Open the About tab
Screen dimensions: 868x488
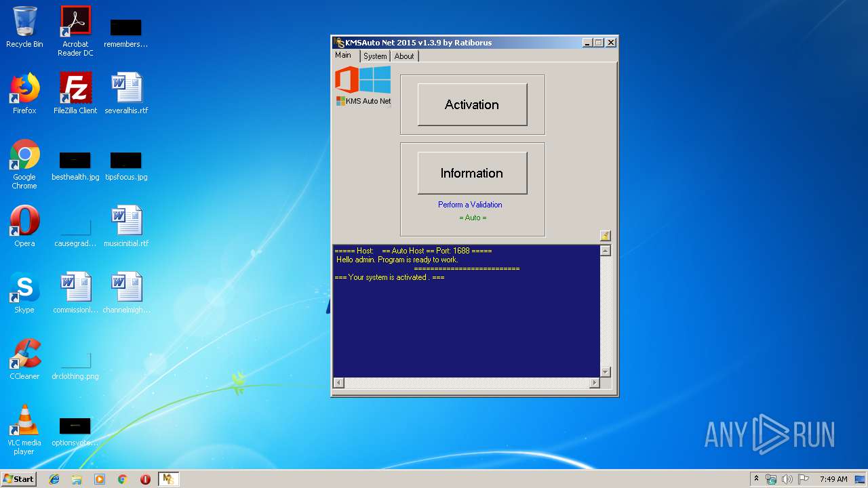coord(404,56)
